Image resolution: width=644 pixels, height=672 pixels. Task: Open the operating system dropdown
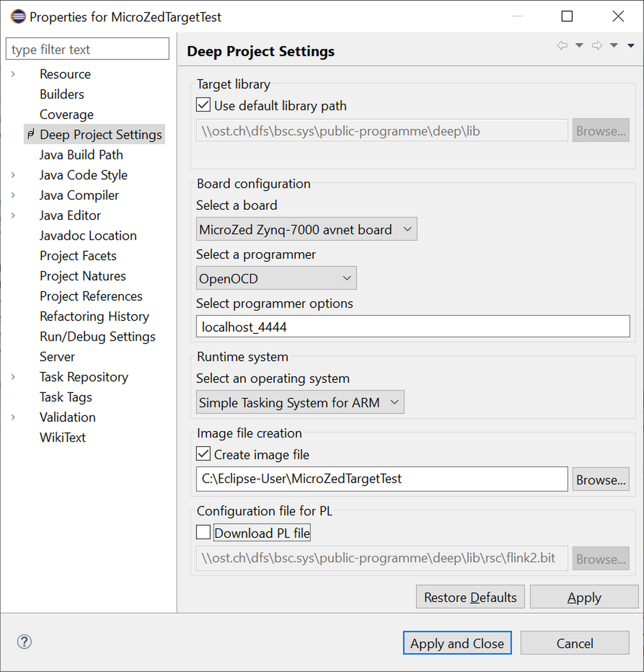(299, 403)
